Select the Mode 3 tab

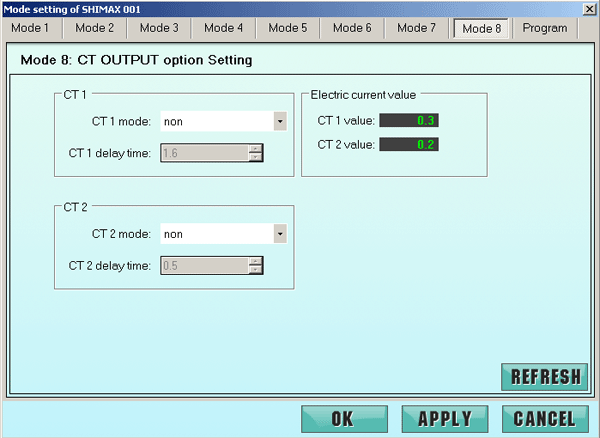pos(159,28)
